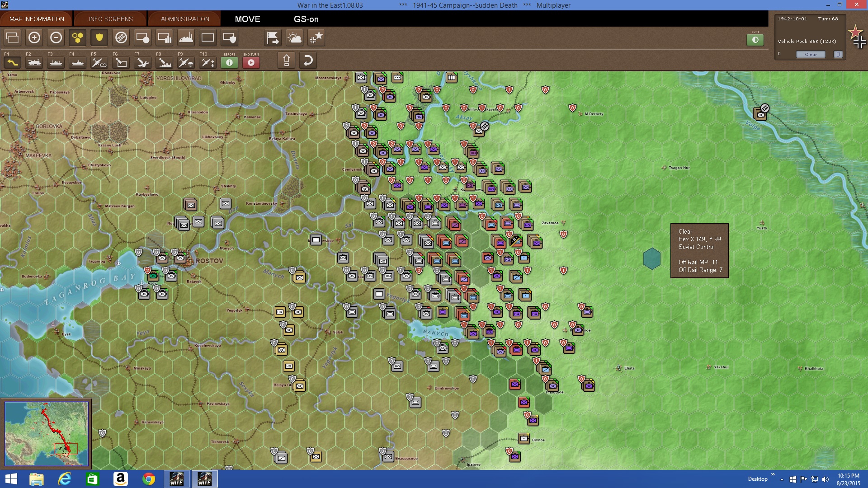The image size is (868, 488).
Task: Select F7 bomb airfield icon
Action: pos(143,62)
